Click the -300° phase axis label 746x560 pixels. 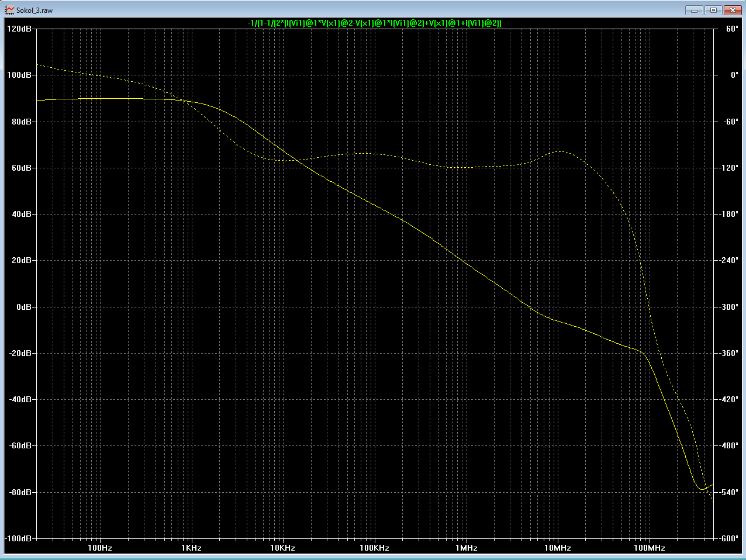pos(729,307)
